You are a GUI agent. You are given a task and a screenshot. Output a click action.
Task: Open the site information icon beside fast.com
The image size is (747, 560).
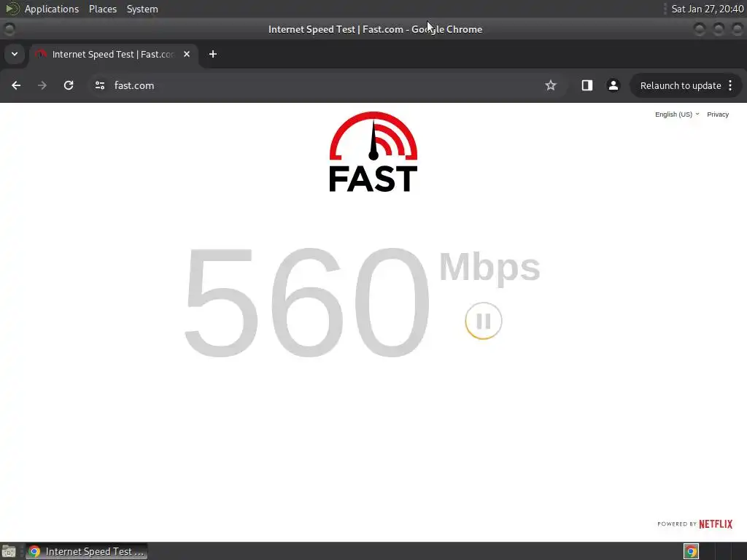point(100,85)
